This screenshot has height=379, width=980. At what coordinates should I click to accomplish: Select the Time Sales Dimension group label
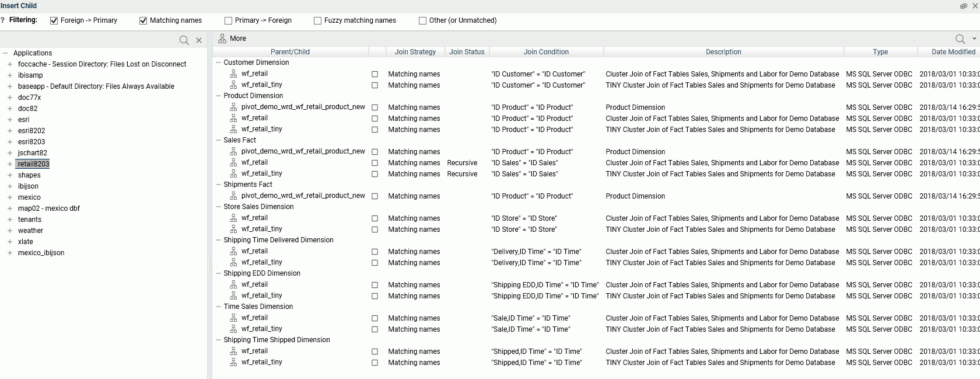[x=258, y=307]
